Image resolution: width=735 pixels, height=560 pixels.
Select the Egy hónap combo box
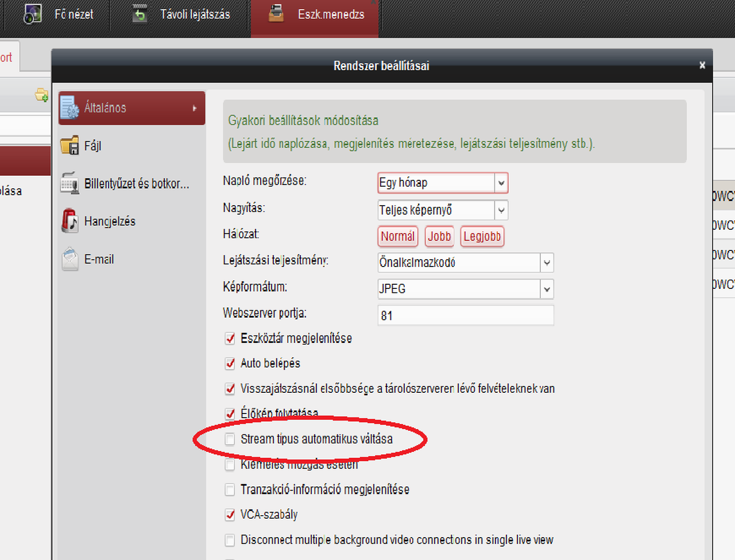tap(443, 183)
